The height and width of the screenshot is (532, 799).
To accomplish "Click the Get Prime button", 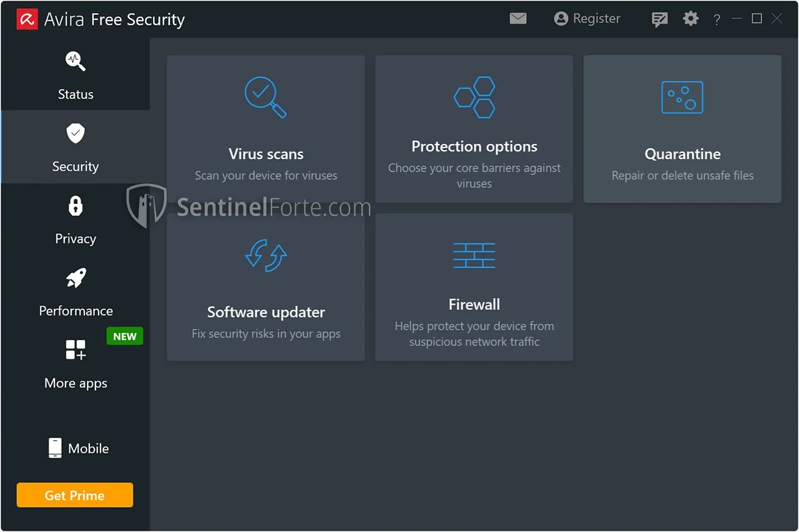I will pos(75,495).
